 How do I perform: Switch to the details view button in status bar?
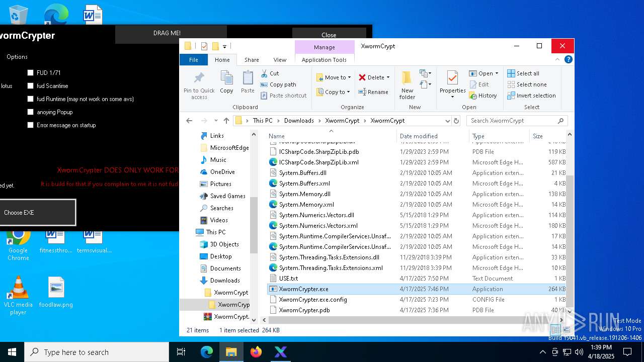click(555, 330)
